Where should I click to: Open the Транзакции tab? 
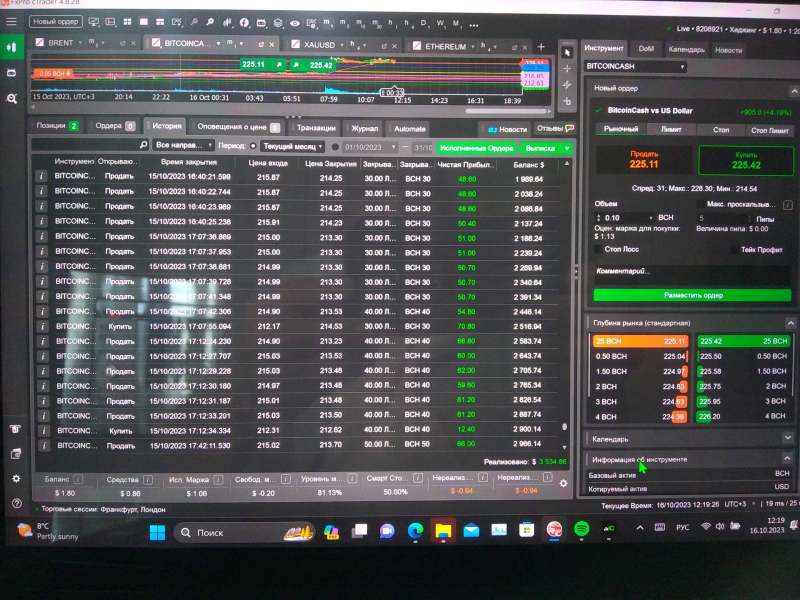click(x=316, y=128)
